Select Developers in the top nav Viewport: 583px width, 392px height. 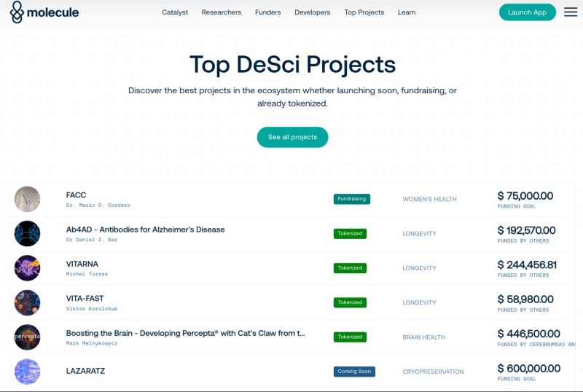(x=312, y=12)
